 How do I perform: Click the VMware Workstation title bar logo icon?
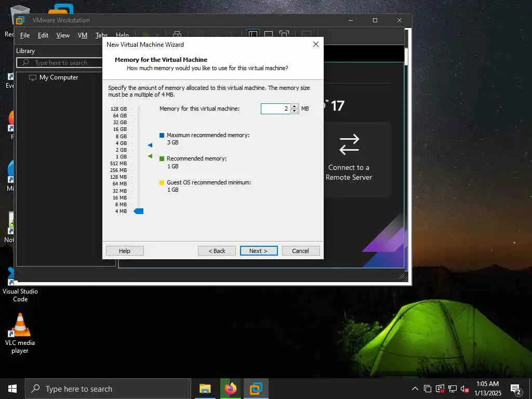pyautogui.click(x=20, y=20)
